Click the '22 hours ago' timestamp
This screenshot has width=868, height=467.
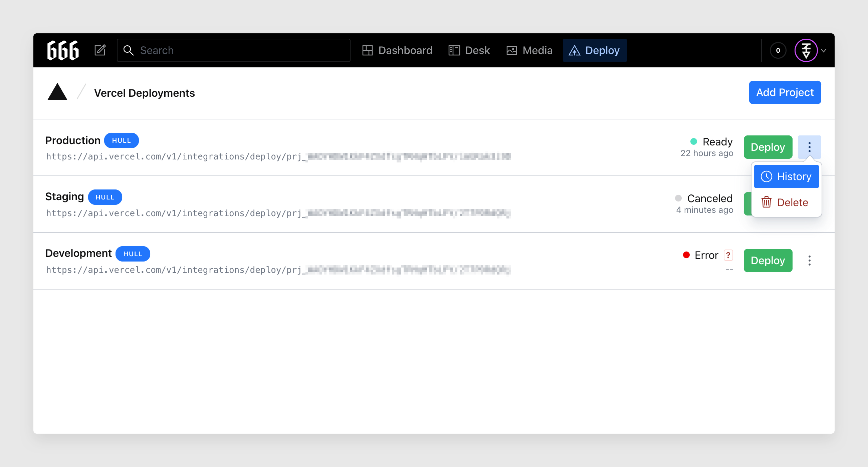(707, 153)
